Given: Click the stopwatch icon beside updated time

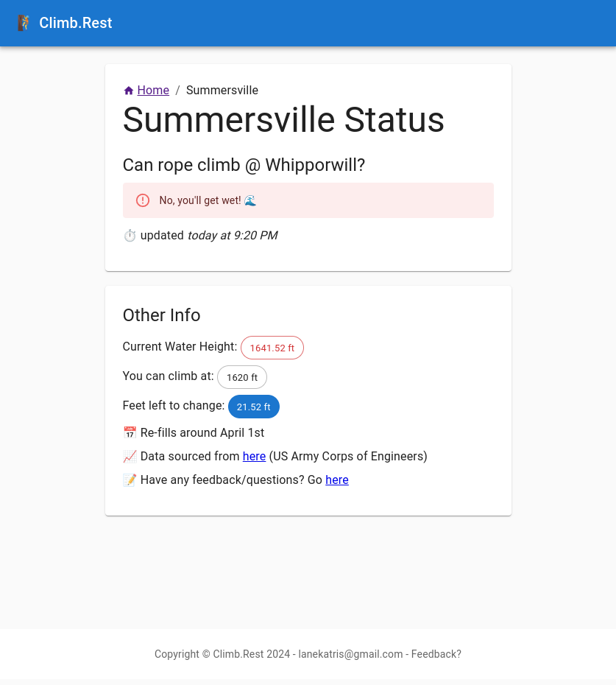Looking at the screenshot, I should [130, 236].
